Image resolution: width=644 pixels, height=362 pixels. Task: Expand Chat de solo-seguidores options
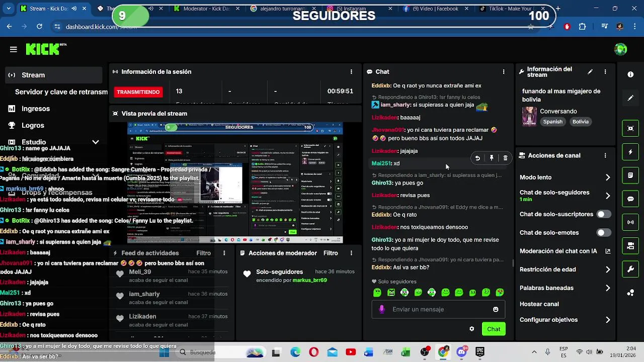(x=608, y=196)
